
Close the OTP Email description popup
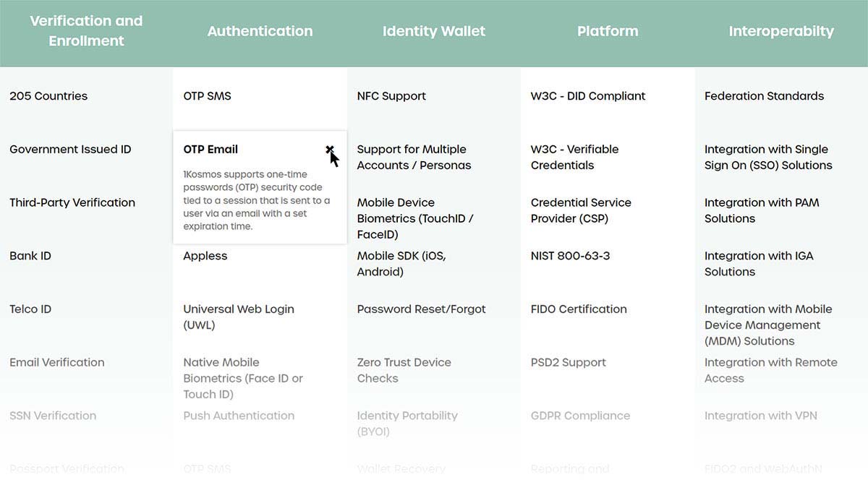tap(329, 150)
